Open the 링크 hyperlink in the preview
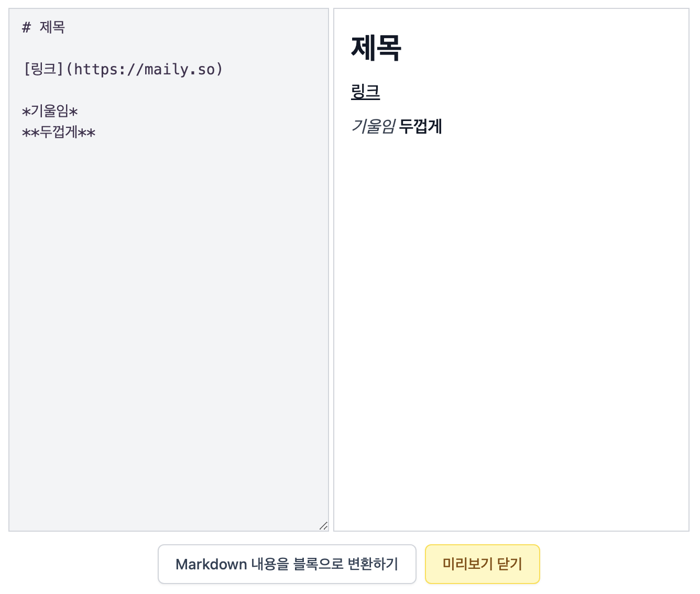700x594 pixels. pos(366,92)
